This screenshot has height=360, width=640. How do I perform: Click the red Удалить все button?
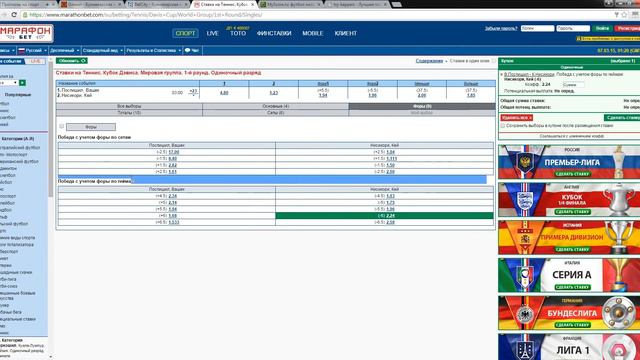517,118
